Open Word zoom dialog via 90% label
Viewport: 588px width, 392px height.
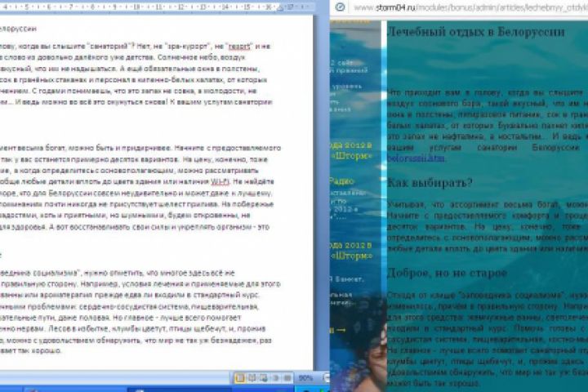(x=305, y=378)
